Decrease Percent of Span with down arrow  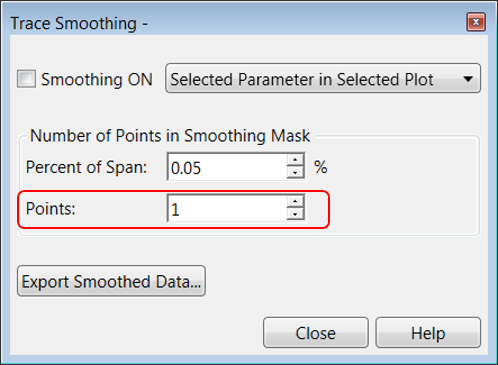click(x=295, y=173)
